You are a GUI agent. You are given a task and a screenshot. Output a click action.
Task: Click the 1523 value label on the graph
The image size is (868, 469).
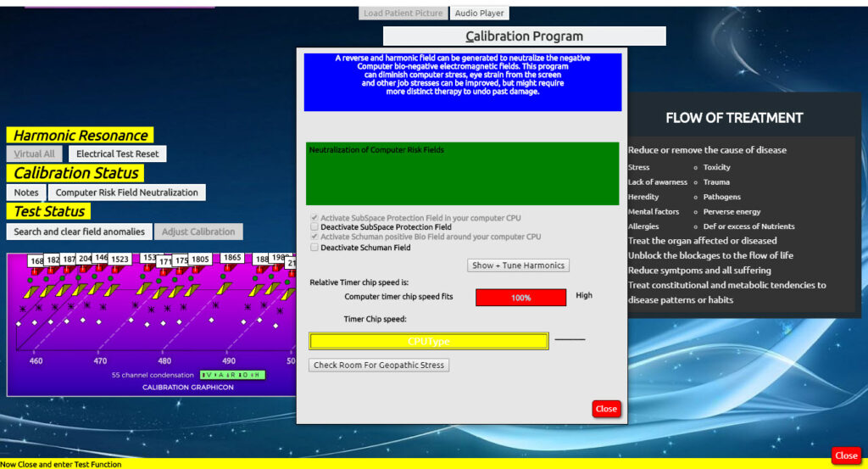[x=120, y=260]
